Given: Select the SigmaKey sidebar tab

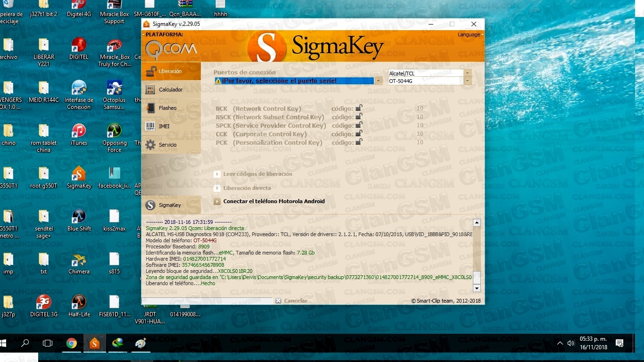Looking at the screenshot, I should coord(171,205).
